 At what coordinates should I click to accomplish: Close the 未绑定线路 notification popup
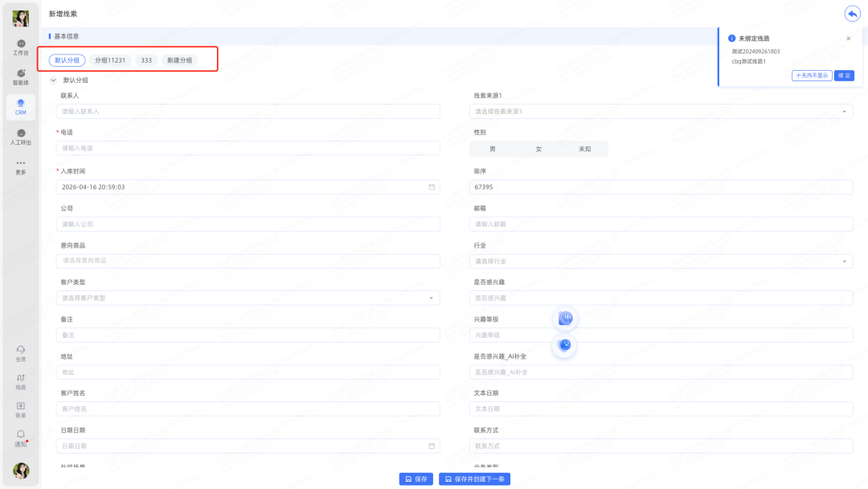click(848, 39)
